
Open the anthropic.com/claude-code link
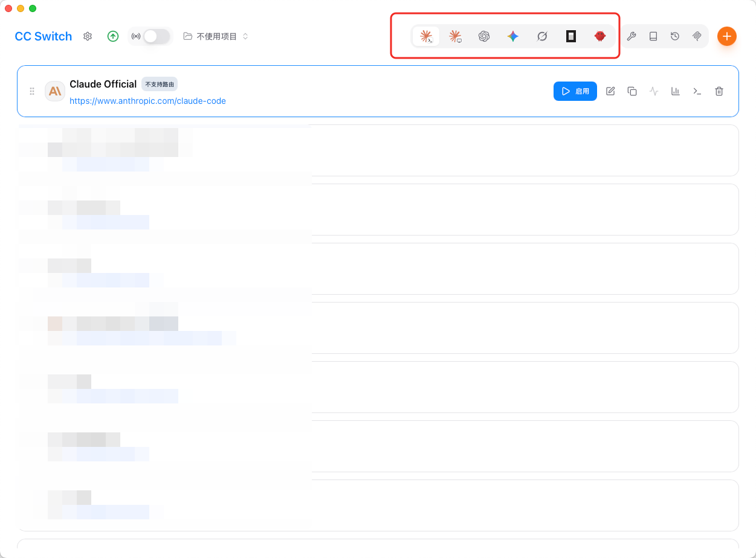point(148,101)
